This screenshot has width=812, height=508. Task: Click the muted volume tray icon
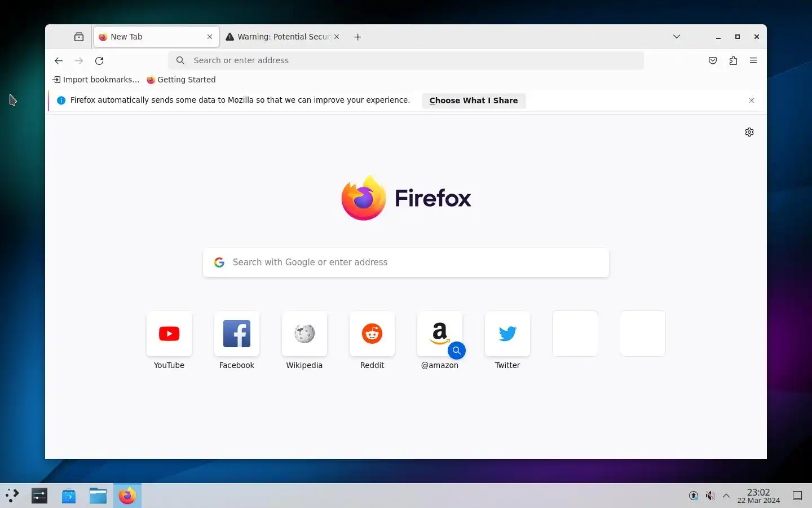pos(710,496)
